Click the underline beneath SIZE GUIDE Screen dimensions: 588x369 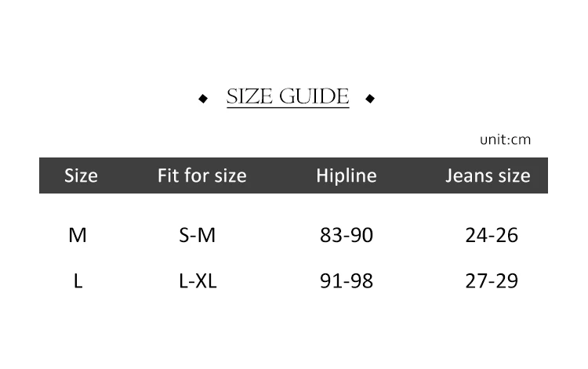click(288, 108)
